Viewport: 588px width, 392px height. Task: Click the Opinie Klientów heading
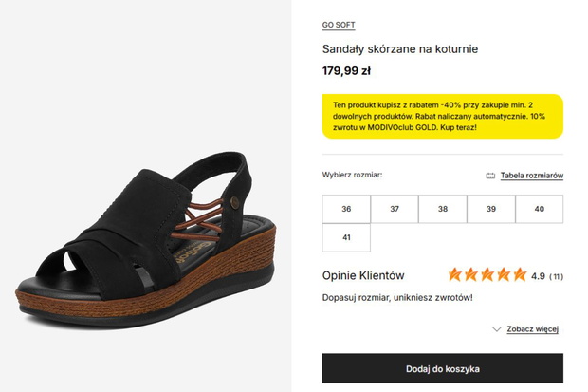[363, 275]
